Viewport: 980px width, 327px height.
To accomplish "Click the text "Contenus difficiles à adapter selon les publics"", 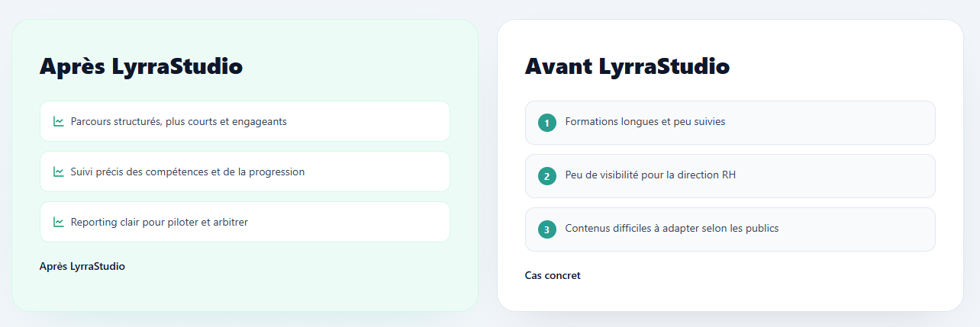I will (672, 228).
